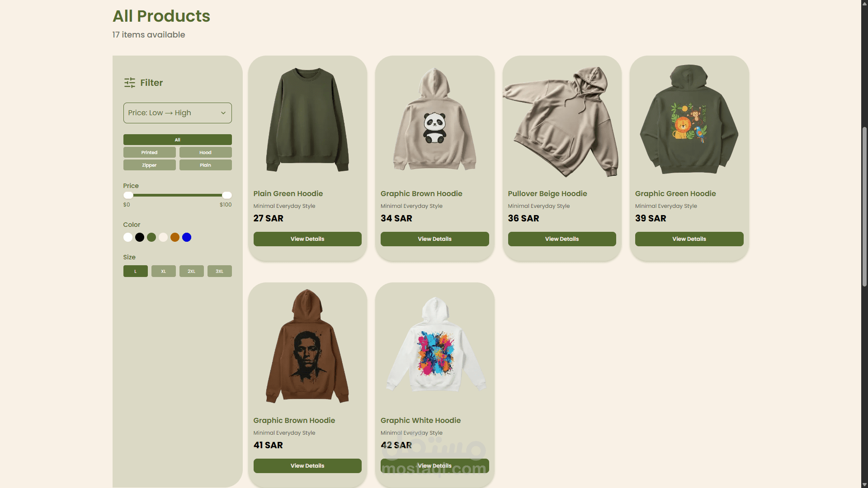Pick the green color swatch
The width and height of the screenshot is (868, 488).
coord(151,237)
